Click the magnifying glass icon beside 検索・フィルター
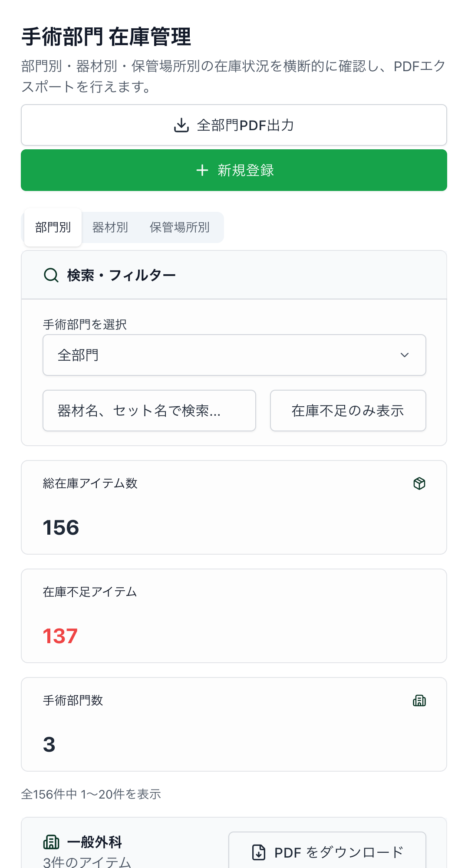This screenshot has width=468, height=868. point(51,274)
